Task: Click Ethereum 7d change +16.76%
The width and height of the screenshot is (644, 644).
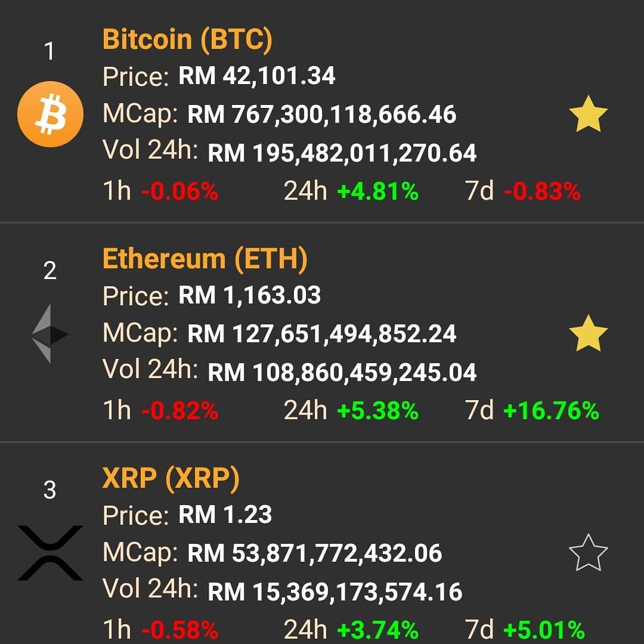Action: [x=551, y=411]
